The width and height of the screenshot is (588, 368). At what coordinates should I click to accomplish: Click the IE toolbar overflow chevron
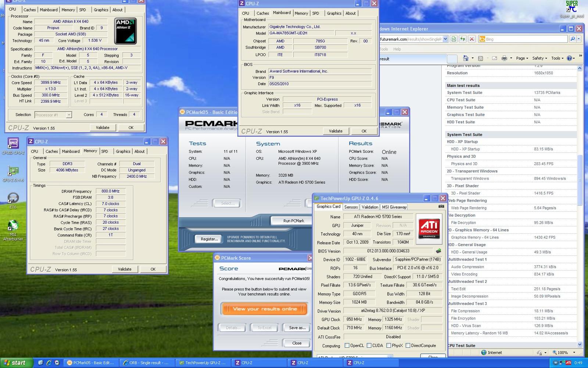pos(580,56)
